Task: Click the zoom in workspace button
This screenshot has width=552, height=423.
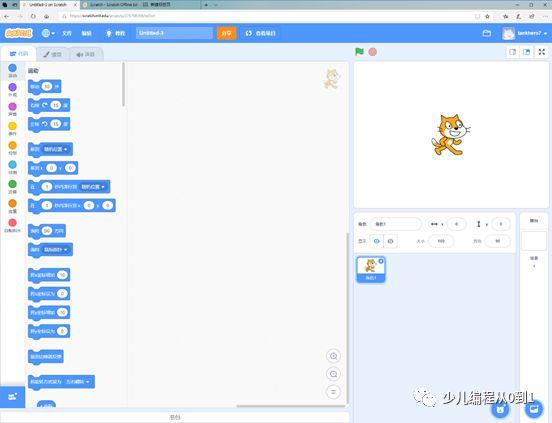Action: tap(333, 356)
